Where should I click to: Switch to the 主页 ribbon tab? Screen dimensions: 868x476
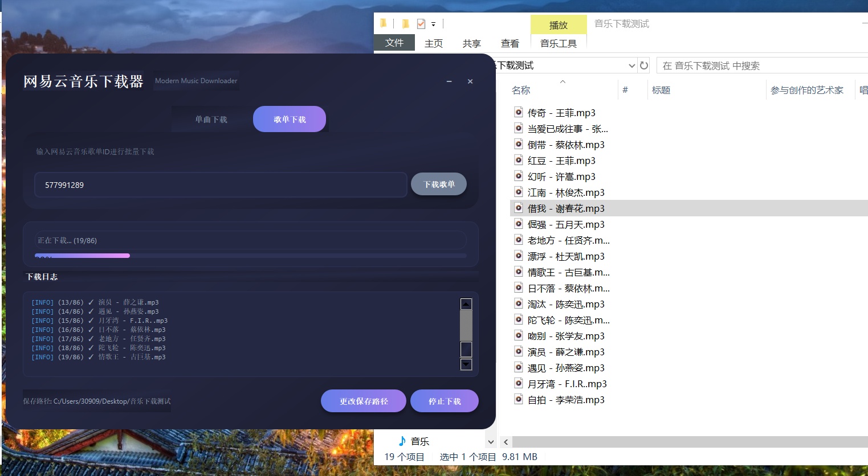[x=434, y=43]
